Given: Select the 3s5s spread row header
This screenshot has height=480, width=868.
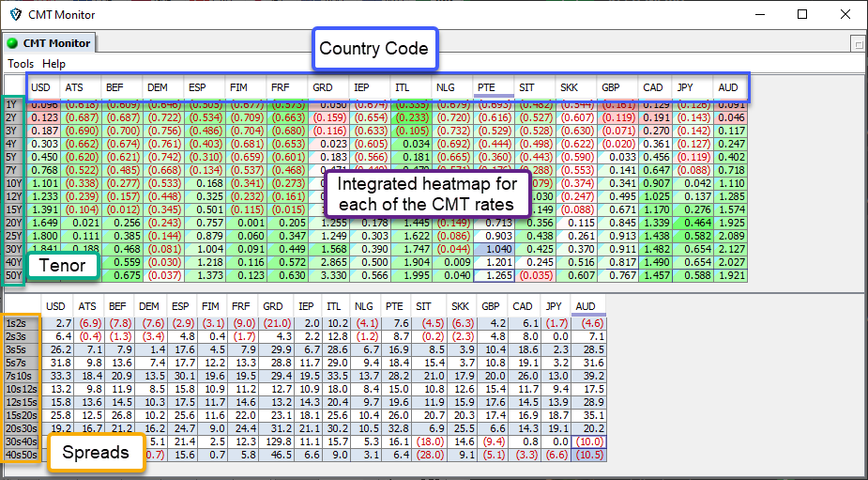Looking at the screenshot, I should click(22, 349).
